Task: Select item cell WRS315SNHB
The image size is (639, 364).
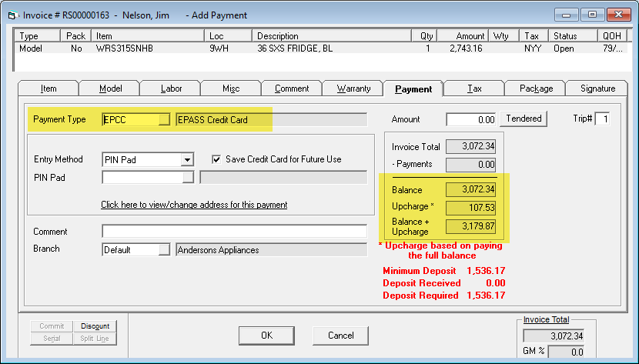Action: (125, 48)
